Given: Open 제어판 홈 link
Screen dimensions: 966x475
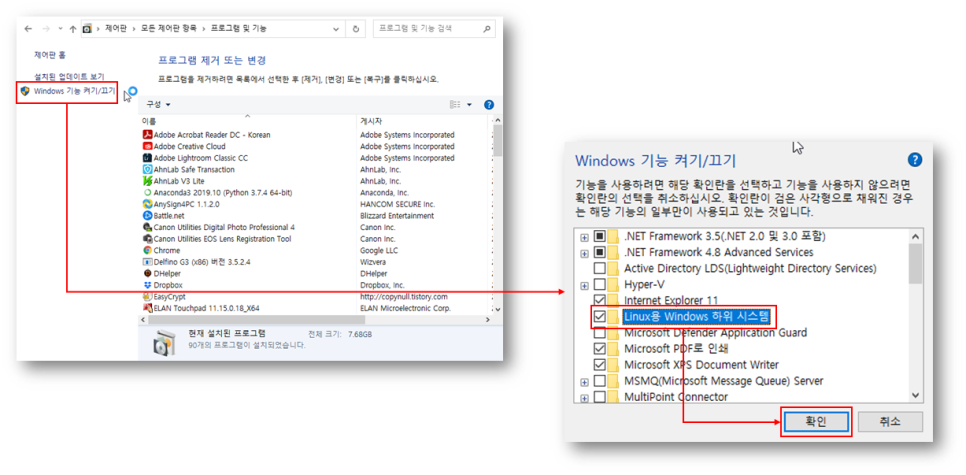Looking at the screenshot, I should pos(49,55).
